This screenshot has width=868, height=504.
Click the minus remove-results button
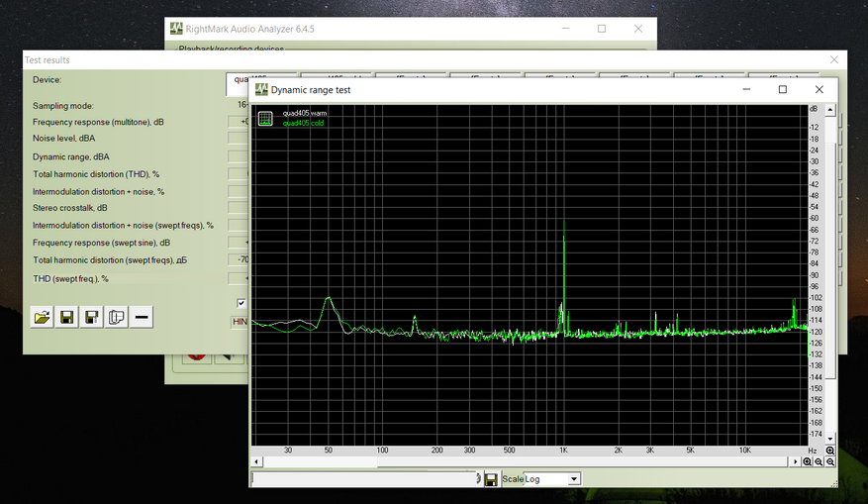pos(143,317)
